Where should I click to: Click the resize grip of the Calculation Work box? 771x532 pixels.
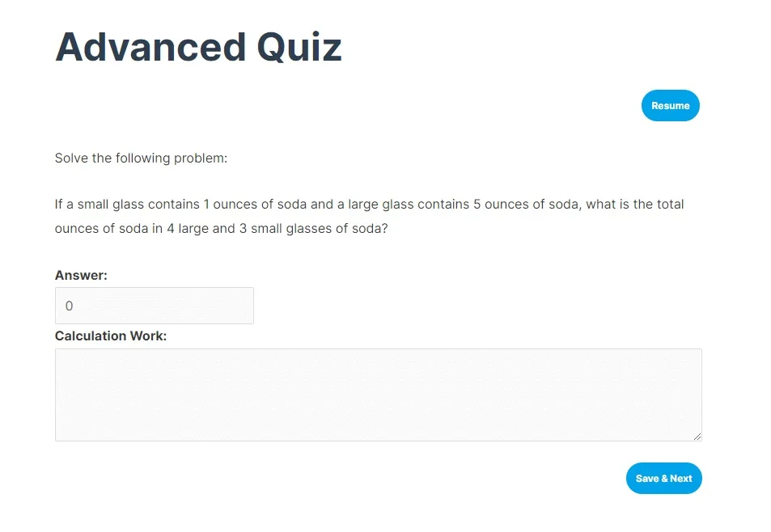pyautogui.click(x=697, y=437)
